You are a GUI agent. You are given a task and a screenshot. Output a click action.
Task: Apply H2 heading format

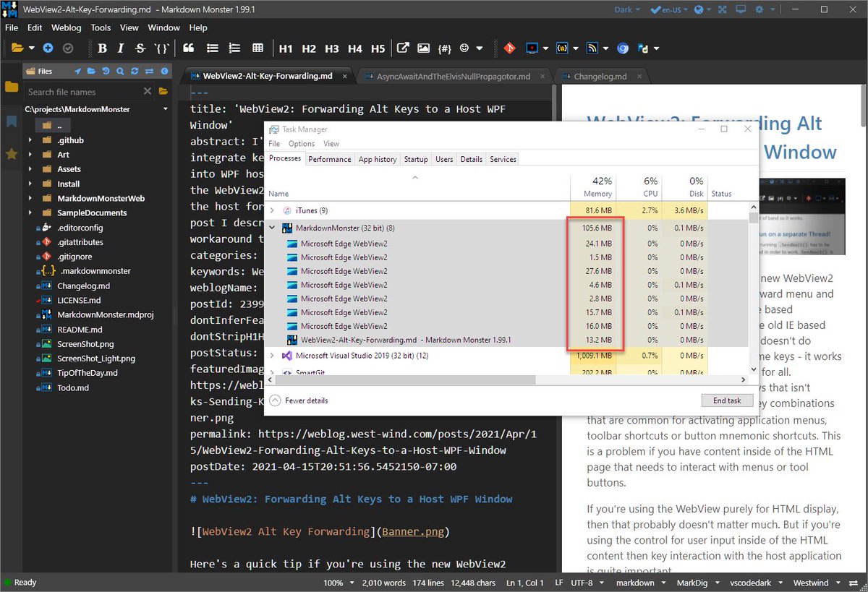click(309, 48)
